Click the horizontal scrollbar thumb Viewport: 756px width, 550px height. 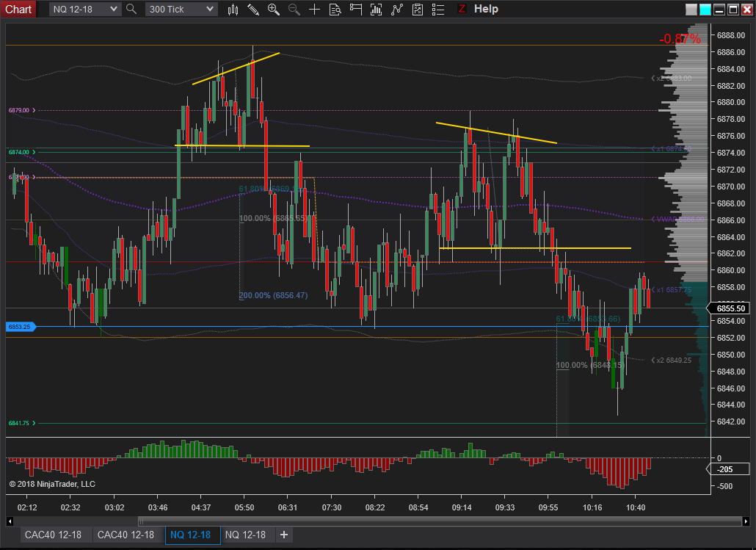pos(440,521)
